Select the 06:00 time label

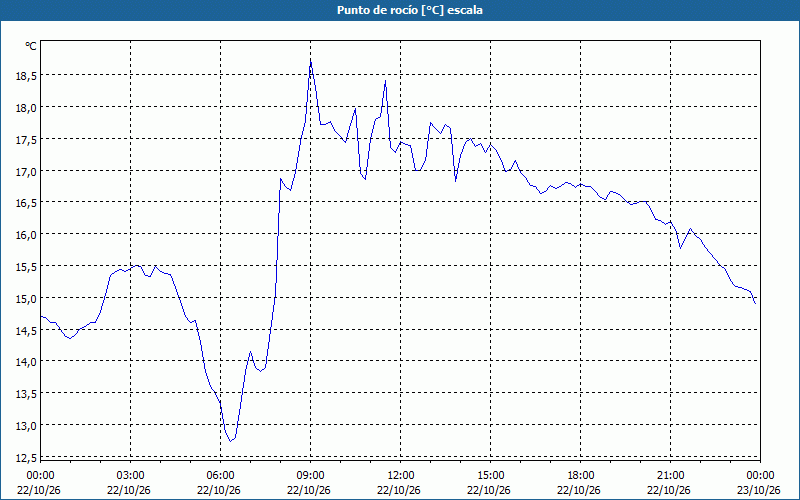pyautogui.click(x=220, y=476)
